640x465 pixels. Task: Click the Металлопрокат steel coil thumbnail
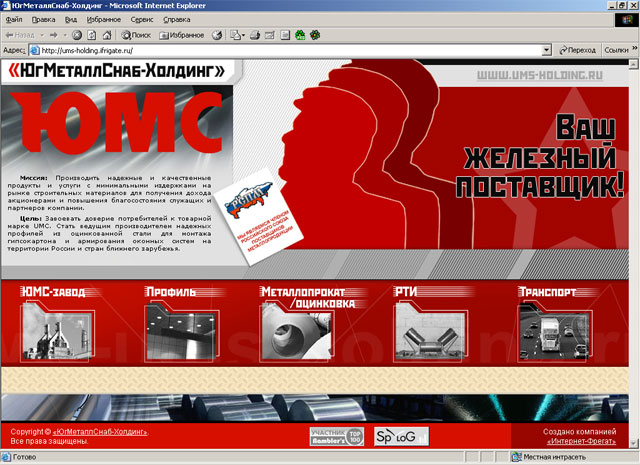tap(297, 332)
